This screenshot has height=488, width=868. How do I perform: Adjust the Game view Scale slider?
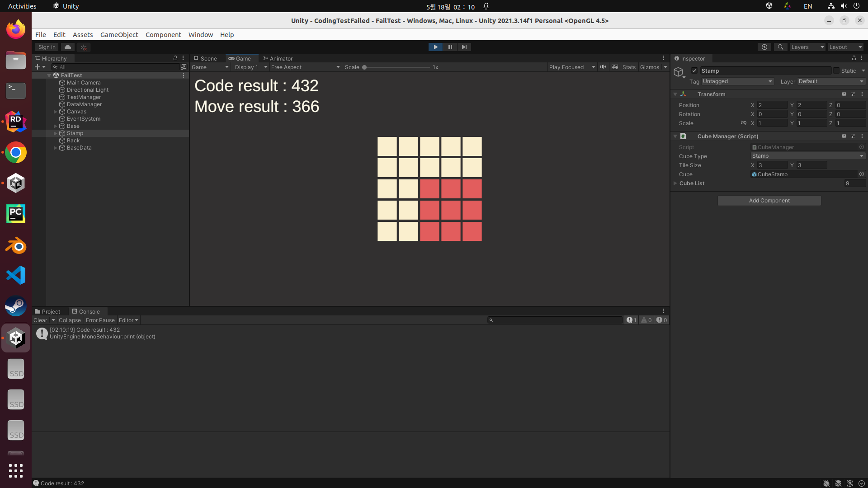[364, 67]
